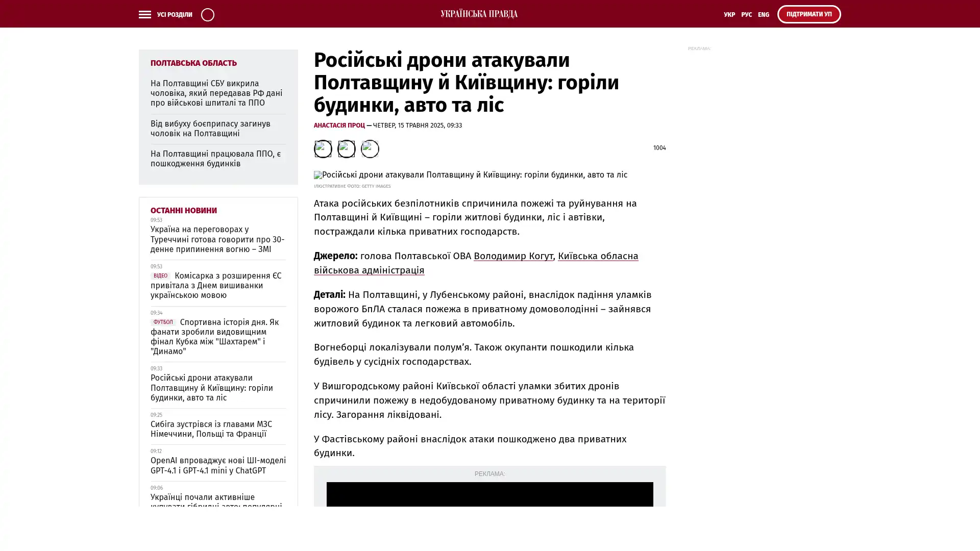Open the Останні новини section heading

point(183,211)
